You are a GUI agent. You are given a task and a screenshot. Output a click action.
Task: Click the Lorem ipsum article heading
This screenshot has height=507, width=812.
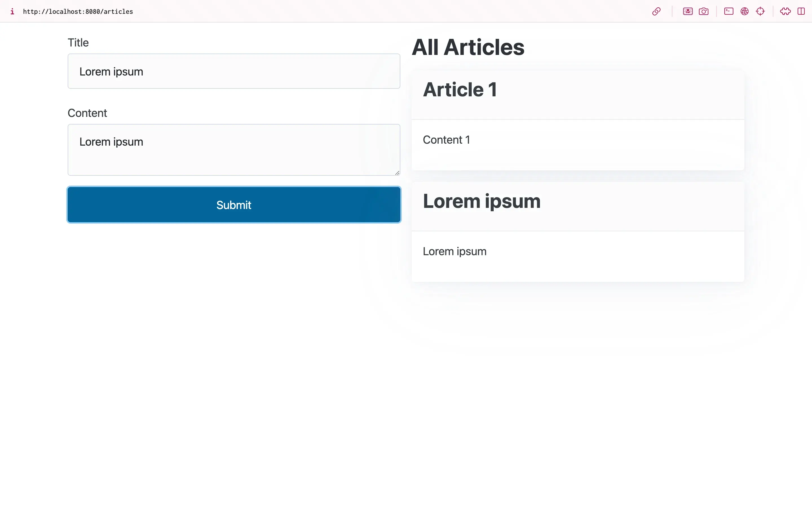[482, 201]
